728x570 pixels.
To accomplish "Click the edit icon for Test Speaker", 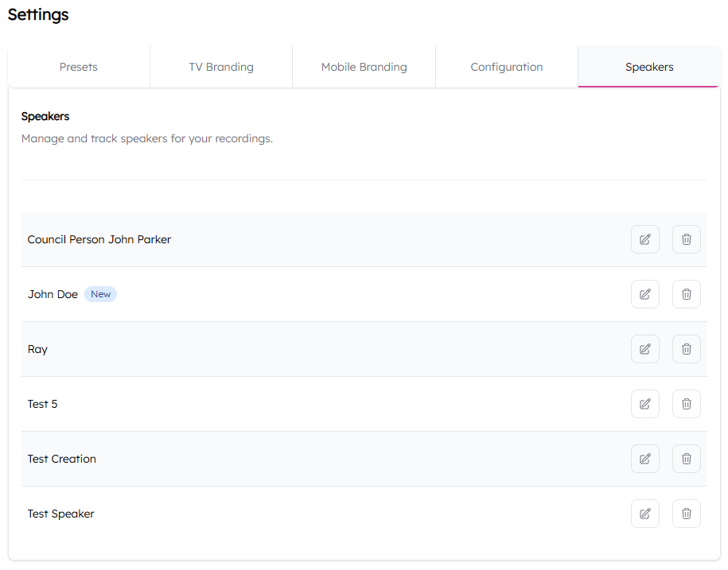I will coord(645,514).
